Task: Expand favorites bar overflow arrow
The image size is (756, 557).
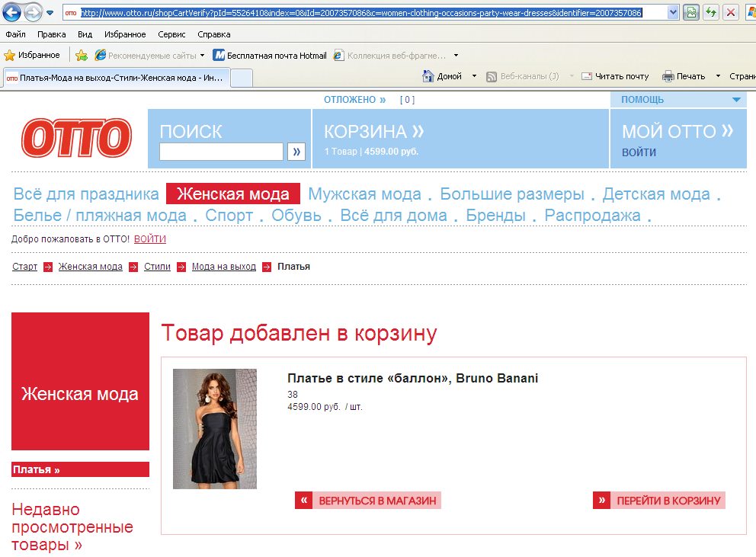Action: coord(456,56)
